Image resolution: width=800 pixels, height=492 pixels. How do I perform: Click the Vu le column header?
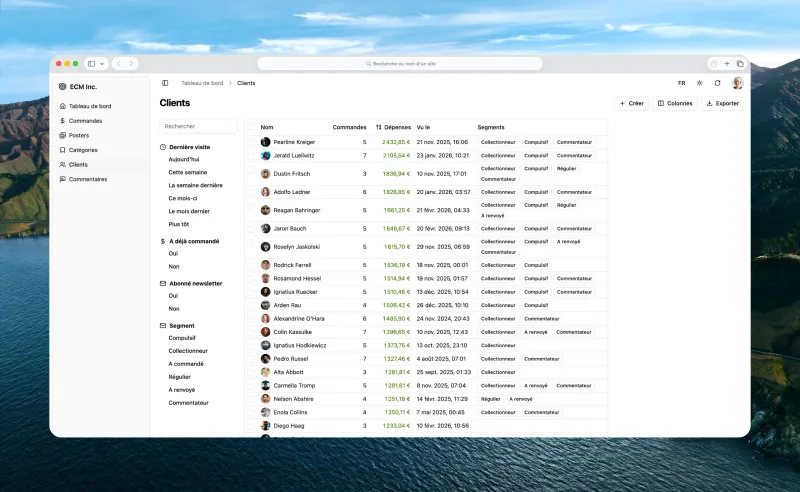click(423, 127)
